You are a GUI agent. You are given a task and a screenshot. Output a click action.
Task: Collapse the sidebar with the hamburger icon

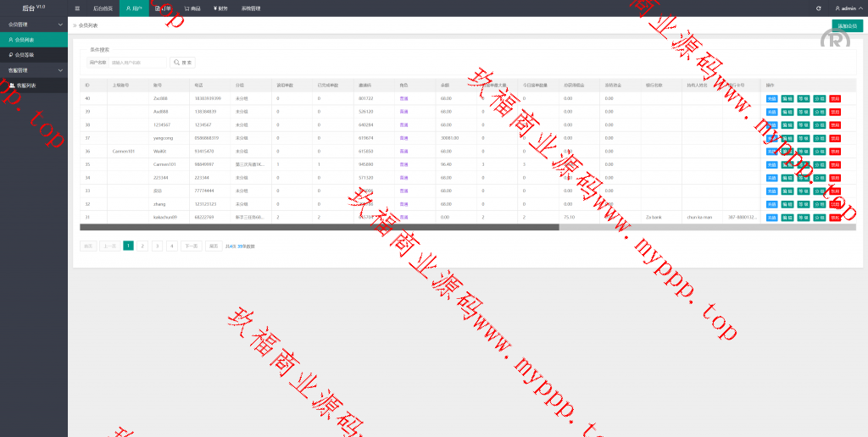pos(77,8)
